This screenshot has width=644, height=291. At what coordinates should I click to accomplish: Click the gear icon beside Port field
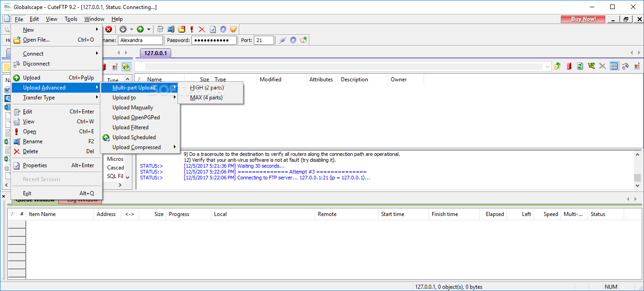coord(293,40)
